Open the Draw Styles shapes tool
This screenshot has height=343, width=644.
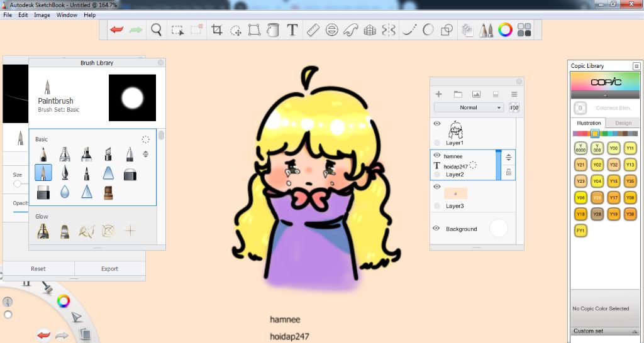447,30
